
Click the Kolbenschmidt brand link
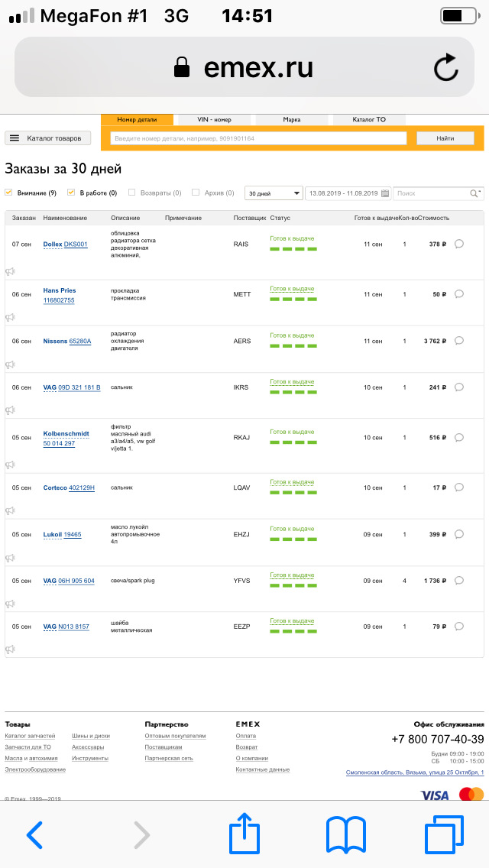click(x=66, y=433)
